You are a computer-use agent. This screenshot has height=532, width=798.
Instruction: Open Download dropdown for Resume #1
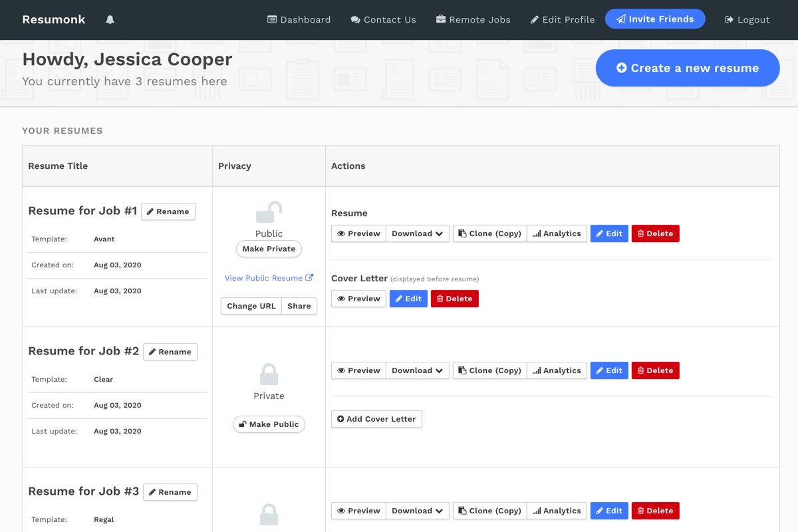(417, 233)
